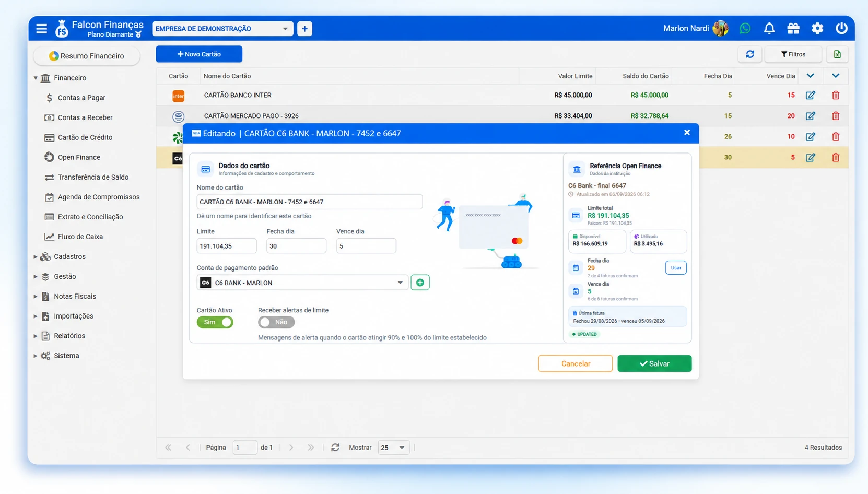Edit CARTÃO MERCADO PAGO - 3926 row

(x=811, y=116)
